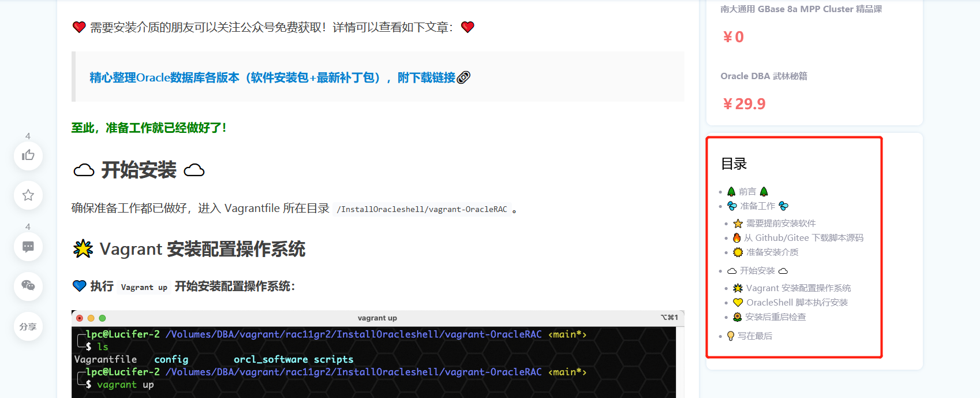
Task: Click the 分享 share button
Action: [x=28, y=326]
